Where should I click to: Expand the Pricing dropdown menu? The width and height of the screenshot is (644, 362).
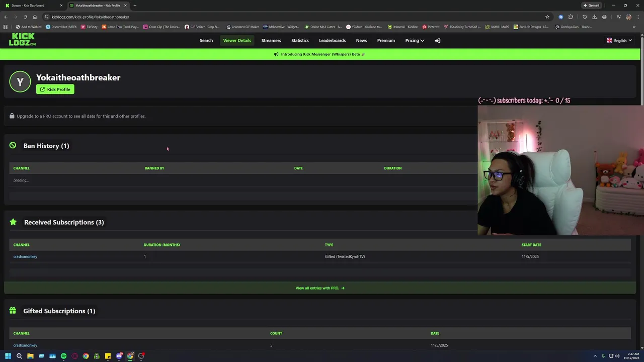[415, 41]
